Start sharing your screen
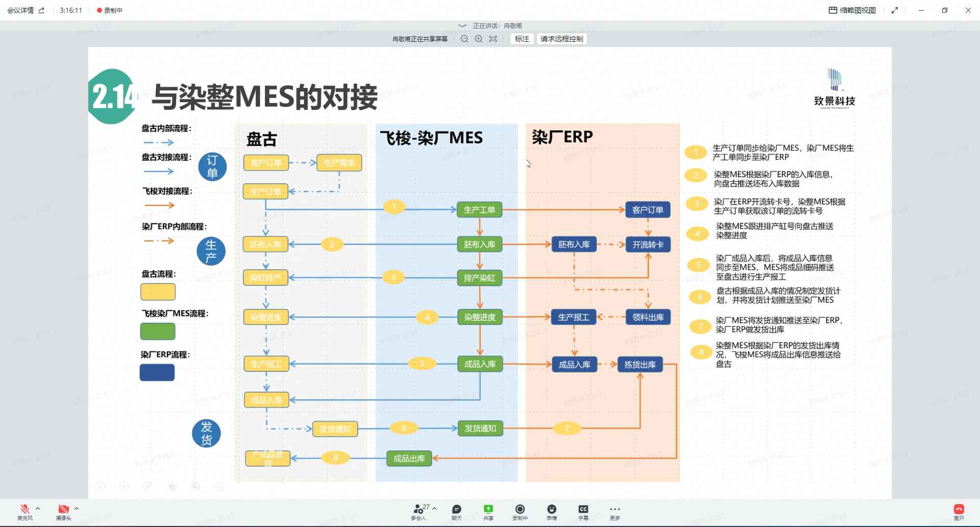Viewport: 980px width, 527px height. point(488,512)
